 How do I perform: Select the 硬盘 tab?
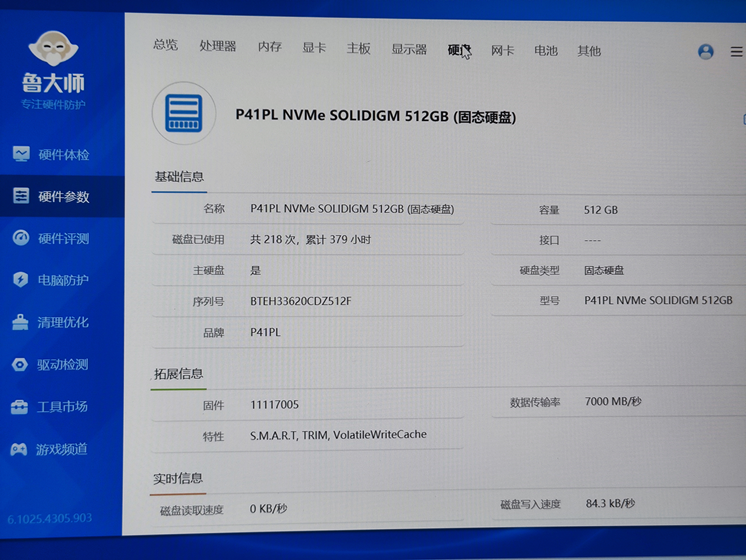[x=459, y=50]
